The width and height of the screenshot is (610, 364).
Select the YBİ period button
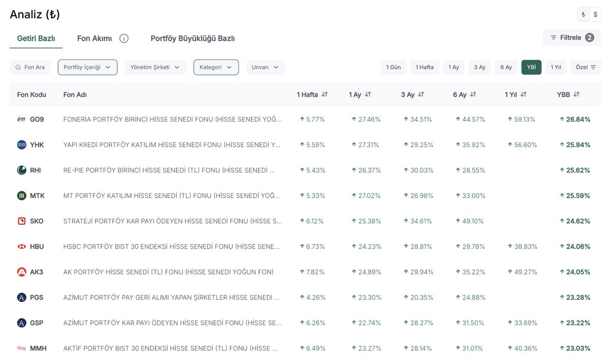531,67
